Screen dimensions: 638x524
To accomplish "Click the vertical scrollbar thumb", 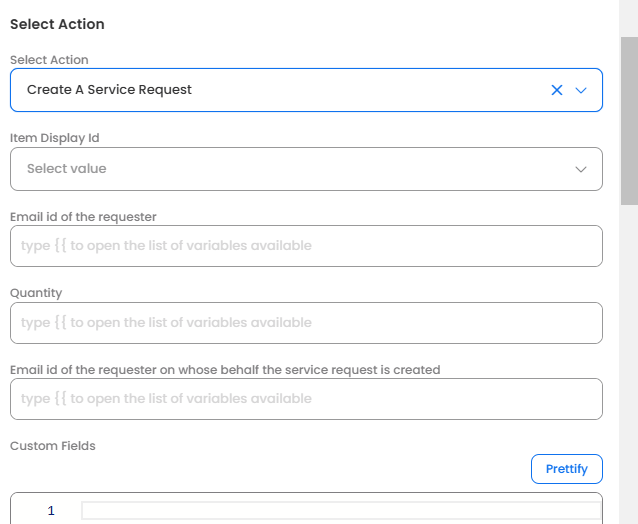I will (x=629, y=120).
